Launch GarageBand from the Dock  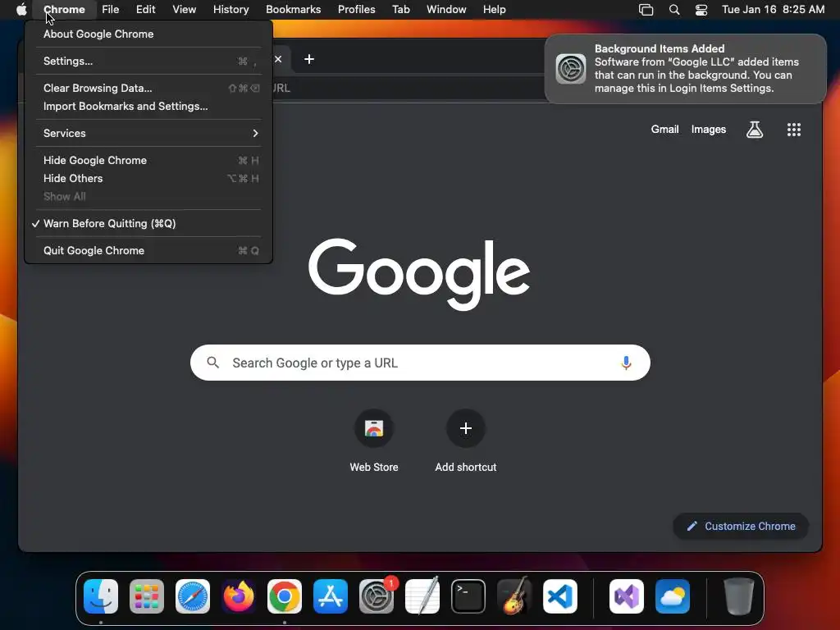tap(514, 596)
